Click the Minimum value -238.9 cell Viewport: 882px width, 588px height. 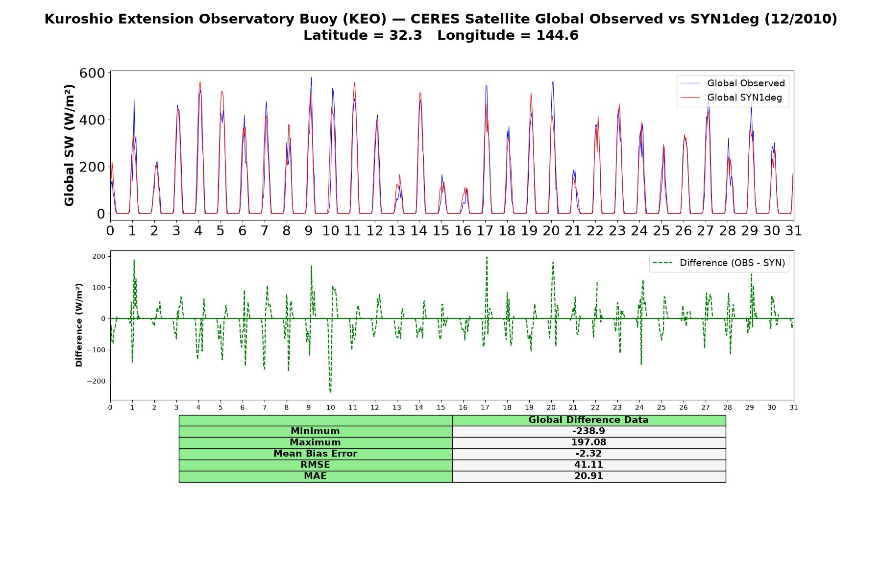(588, 431)
